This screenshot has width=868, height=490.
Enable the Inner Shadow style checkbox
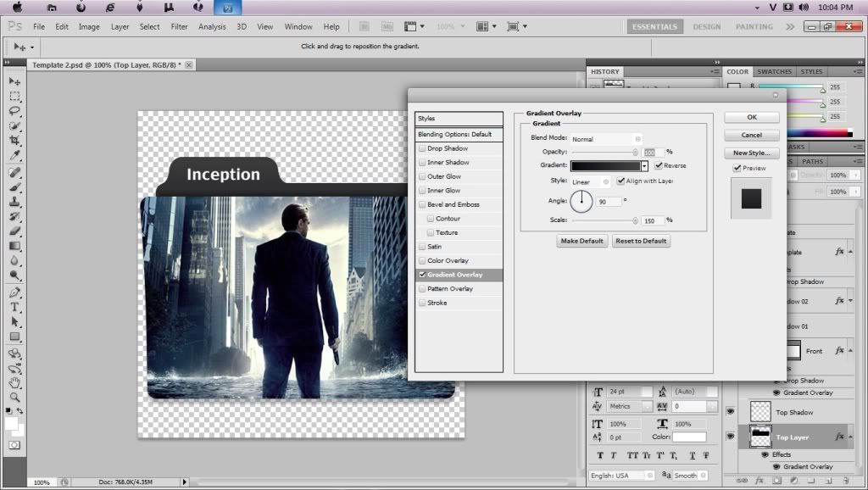click(422, 162)
